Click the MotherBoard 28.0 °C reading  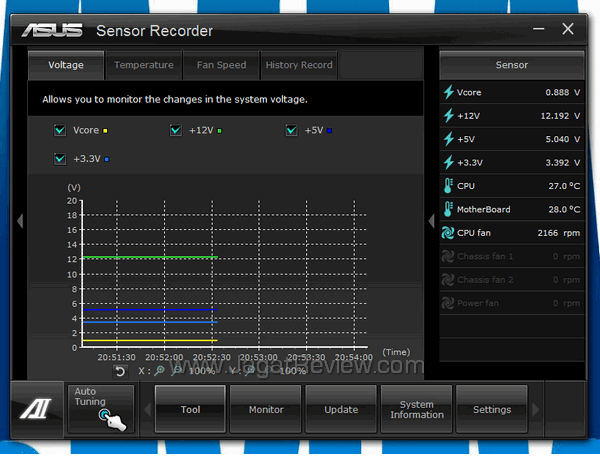pyautogui.click(x=564, y=209)
